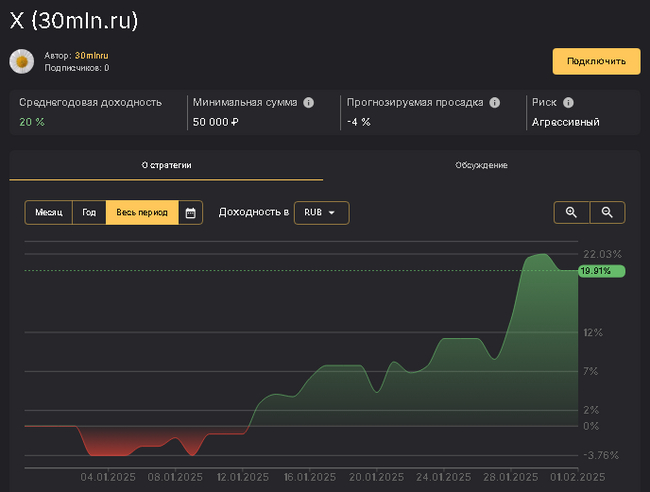Click the author's daisy avatar
Viewport: 650px width, 492px height.
pos(22,61)
